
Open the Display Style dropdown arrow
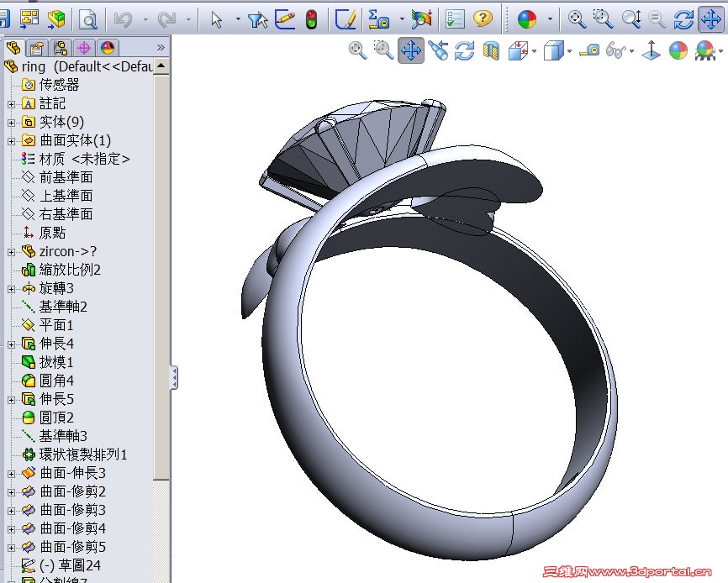pyautogui.click(x=570, y=51)
